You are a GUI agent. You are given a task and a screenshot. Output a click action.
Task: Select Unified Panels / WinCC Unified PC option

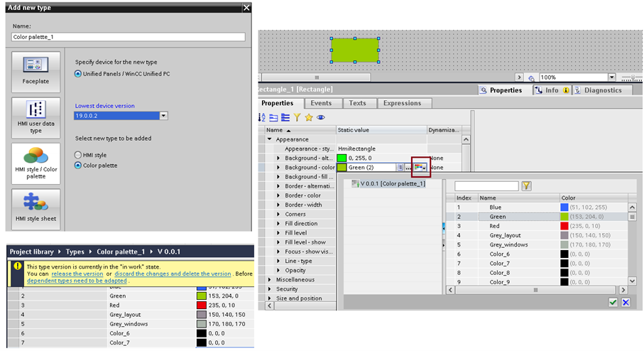point(79,74)
